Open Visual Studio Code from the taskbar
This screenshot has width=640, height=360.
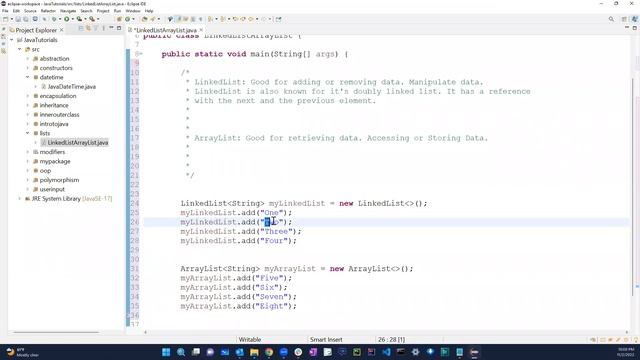pos(386,352)
